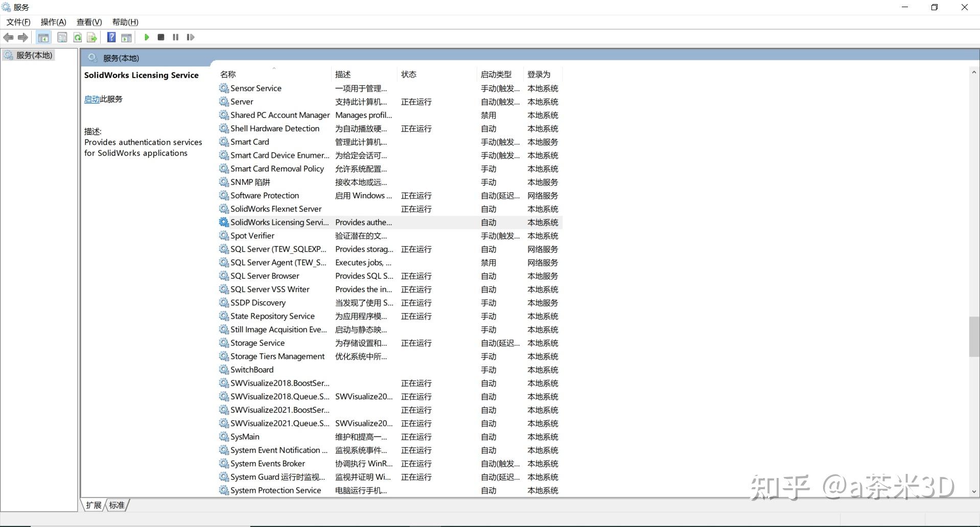The height and width of the screenshot is (527, 980).
Task: Select Smart Card Removal Policy service
Action: (x=390, y=169)
